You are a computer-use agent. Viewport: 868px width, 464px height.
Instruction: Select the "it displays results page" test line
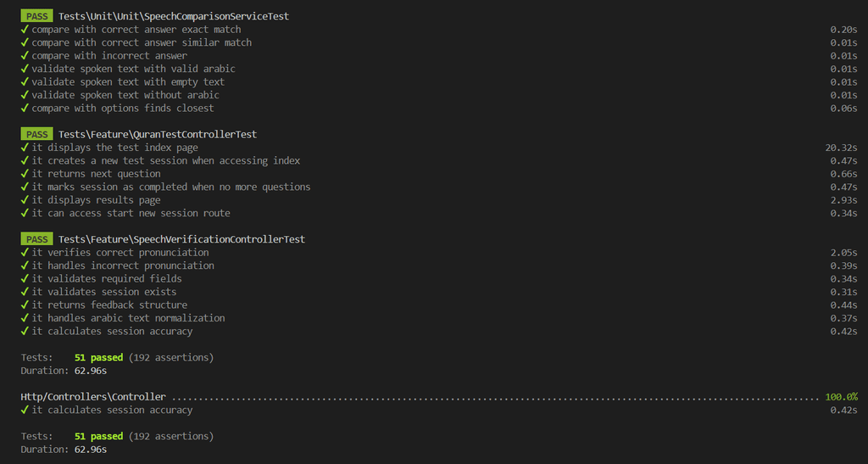click(x=96, y=200)
